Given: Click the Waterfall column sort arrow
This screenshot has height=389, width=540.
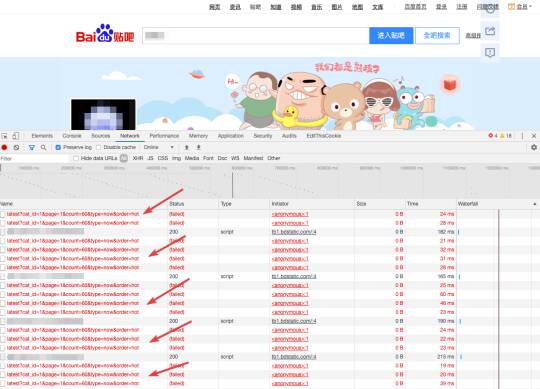Looking at the screenshot, I should [534, 204].
